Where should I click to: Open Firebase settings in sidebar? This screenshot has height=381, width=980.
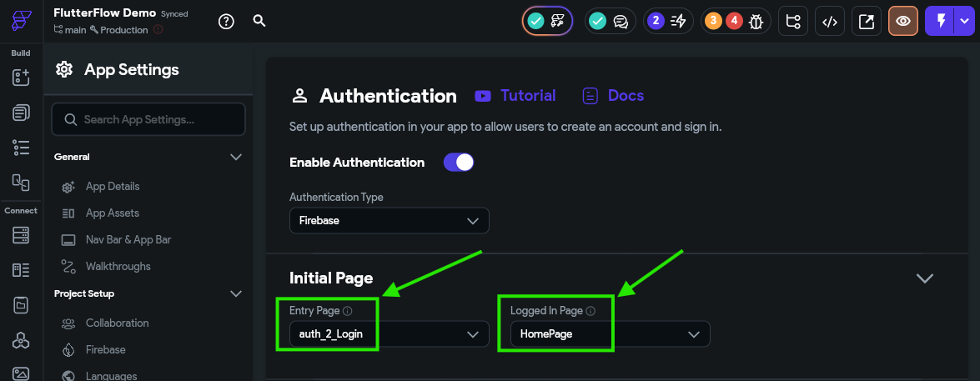(x=106, y=350)
